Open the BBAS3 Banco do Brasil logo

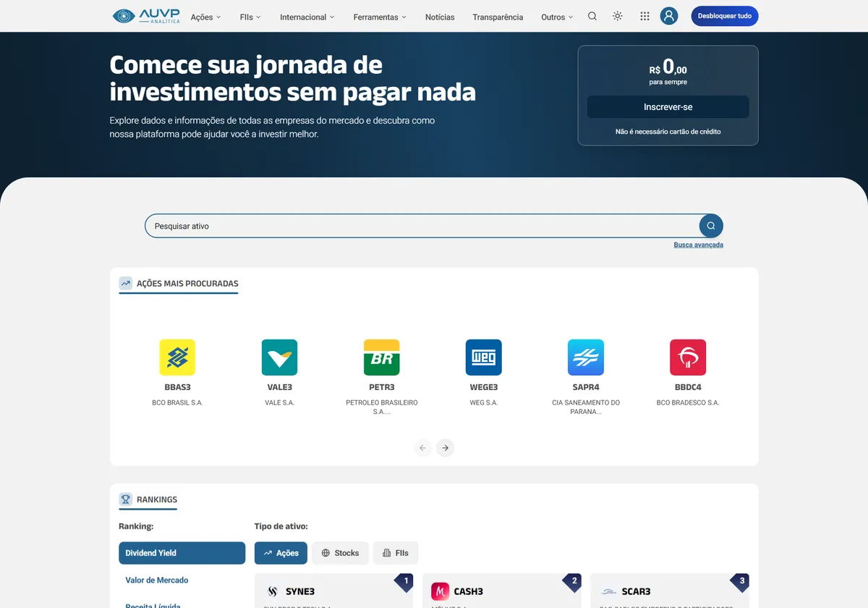tap(177, 358)
